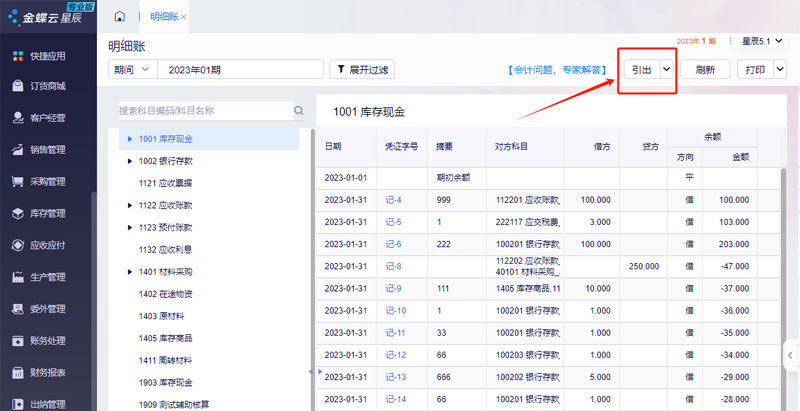The width and height of the screenshot is (800, 411).
Task: Open the 打印 dropdown arrow
Action: point(780,70)
